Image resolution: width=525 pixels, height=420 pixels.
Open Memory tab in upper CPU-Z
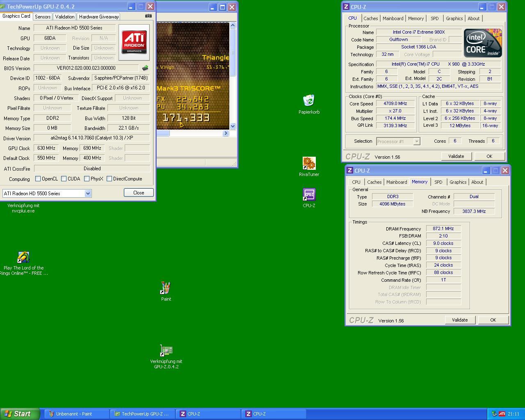coord(416,18)
